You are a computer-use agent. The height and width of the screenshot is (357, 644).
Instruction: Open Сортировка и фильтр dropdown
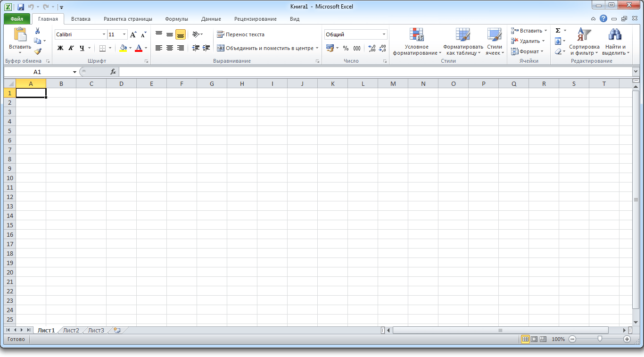point(584,42)
